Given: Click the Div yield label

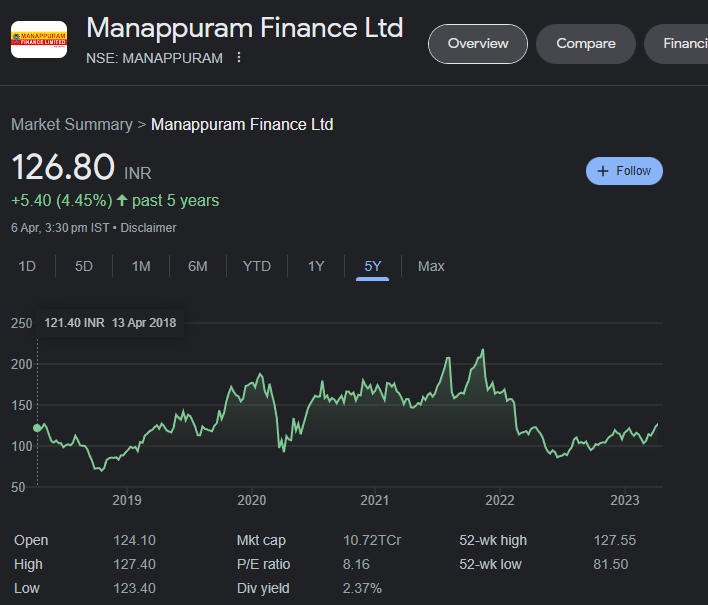Looking at the screenshot, I should pos(263,588).
